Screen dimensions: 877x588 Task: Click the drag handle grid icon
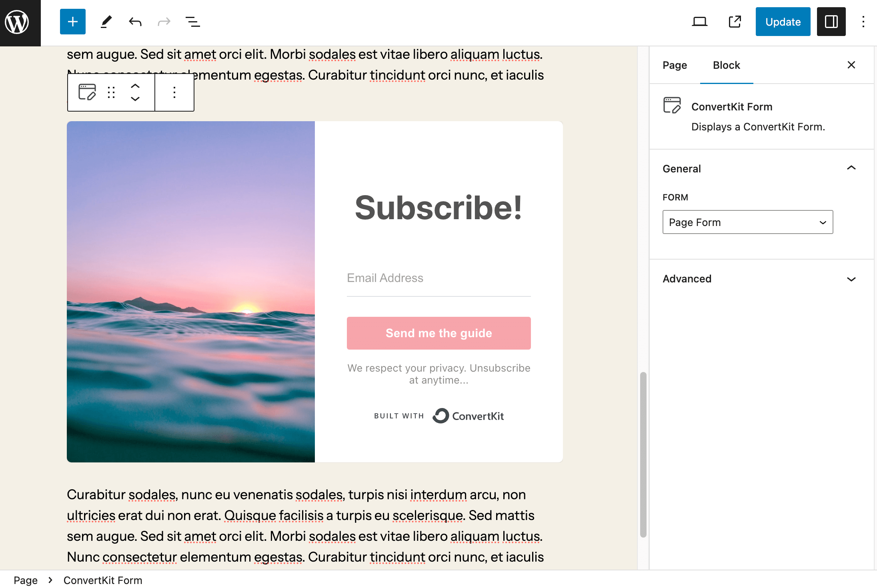111,92
